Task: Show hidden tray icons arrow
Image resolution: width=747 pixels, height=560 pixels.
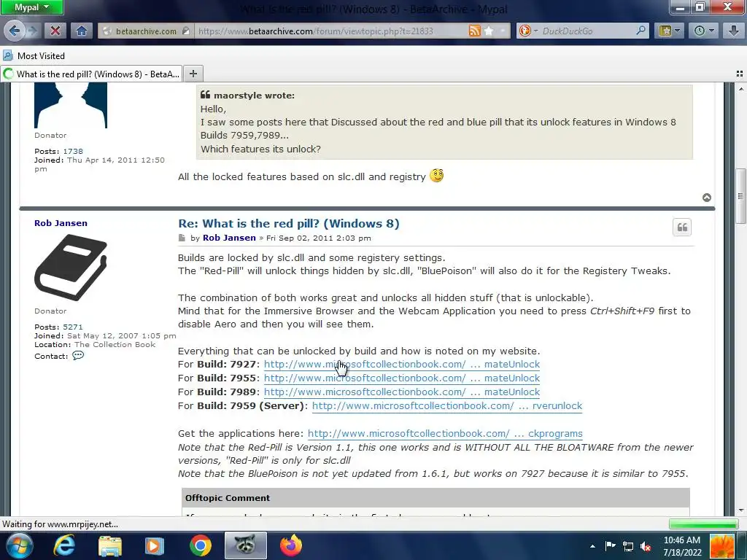Action: pos(592,546)
